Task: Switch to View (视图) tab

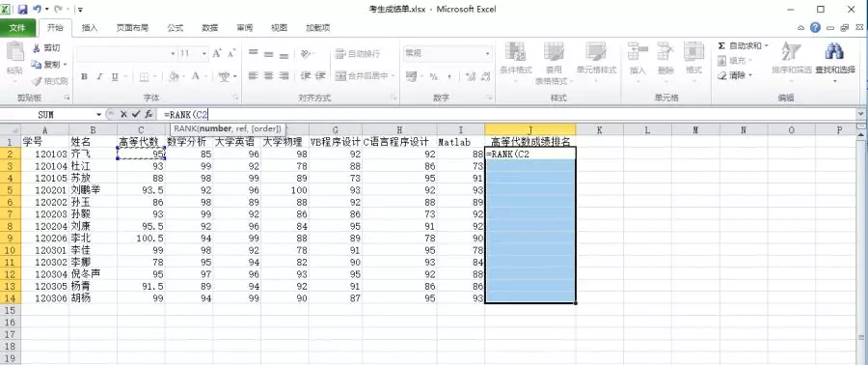Action: [x=279, y=28]
